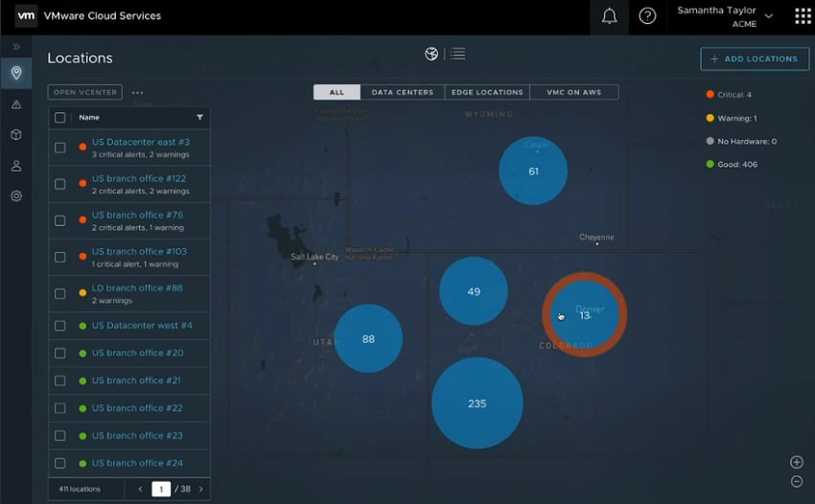The height and width of the screenshot is (504, 815).
Task: Select the DATA CENTERS tab
Action: tap(403, 92)
